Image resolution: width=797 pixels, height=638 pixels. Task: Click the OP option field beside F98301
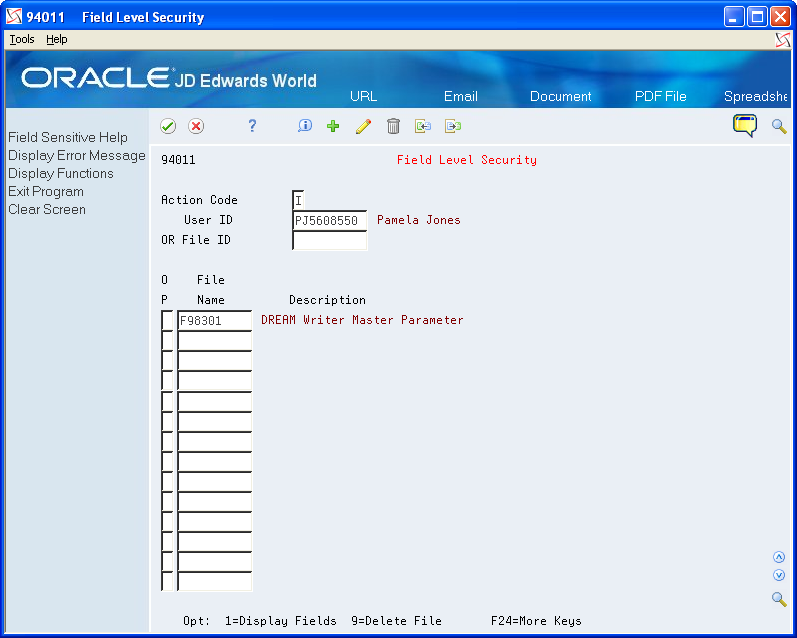click(167, 321)
